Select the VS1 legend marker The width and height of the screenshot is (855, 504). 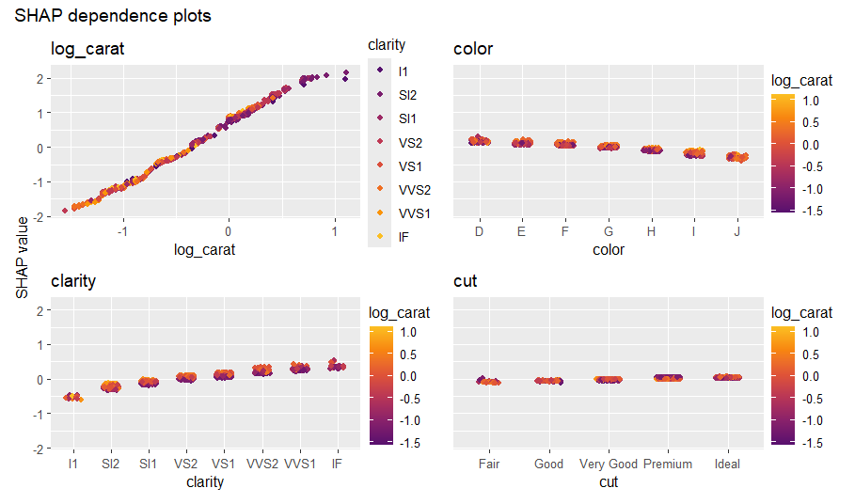coord(378,165)
